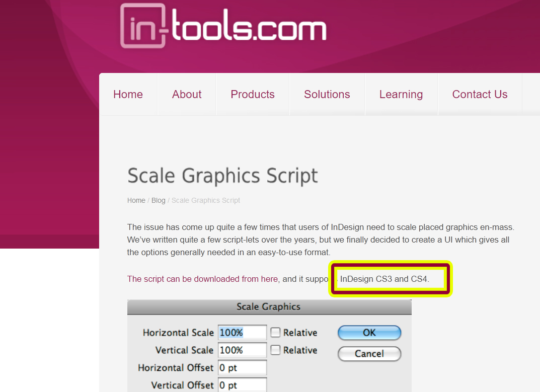
Task: Enable Relative for Horizontal Scale
Action: coord(275,333)
